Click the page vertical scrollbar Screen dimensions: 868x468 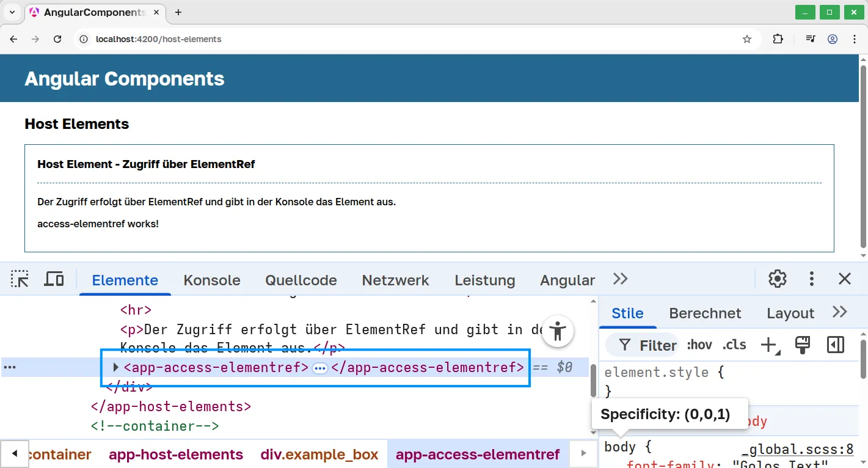[x=863, y=157]
